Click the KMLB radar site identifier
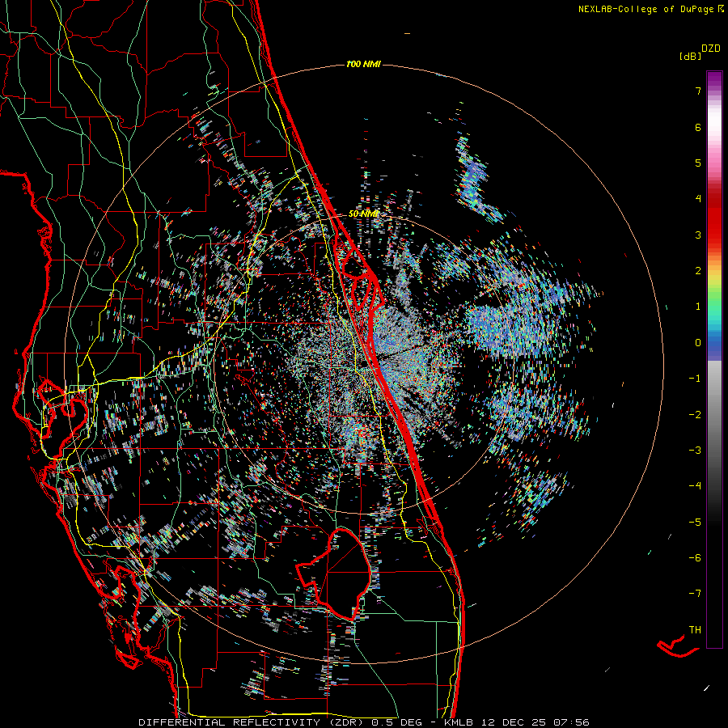The image size is (728, 728). click(x=459, y=722)
